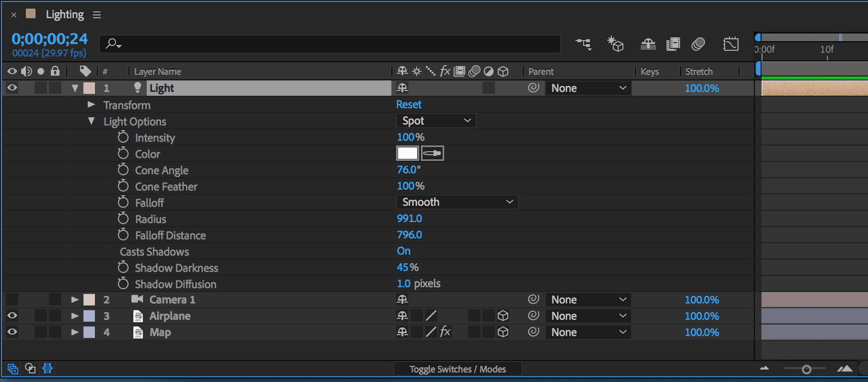This screenshot has width=868, height=382.
Task: Enable Frame Blending icon in toolbar
Action: tap(673, 44)
